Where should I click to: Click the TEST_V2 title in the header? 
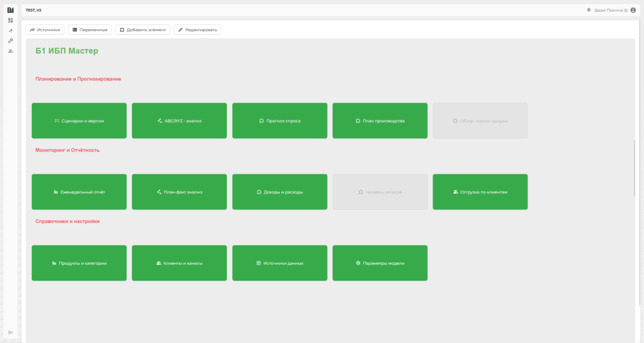[34, 10]
